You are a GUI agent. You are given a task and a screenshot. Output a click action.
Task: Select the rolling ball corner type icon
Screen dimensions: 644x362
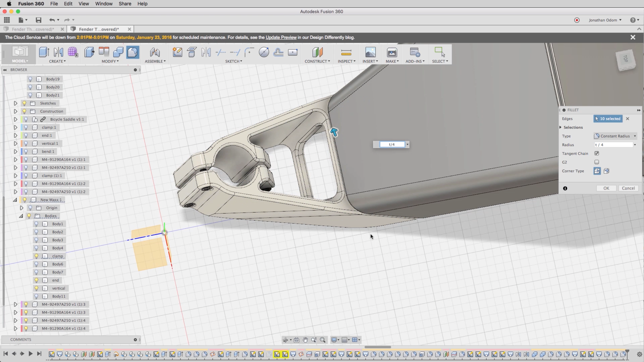597,171
